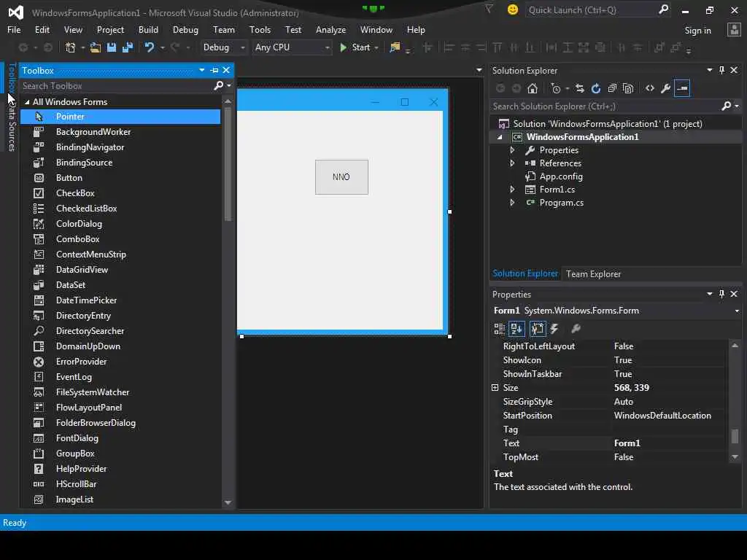Click the Properties wrench icon in Solution Explorer
This screenshot has width=747, height=560.
tap(665, 88)
